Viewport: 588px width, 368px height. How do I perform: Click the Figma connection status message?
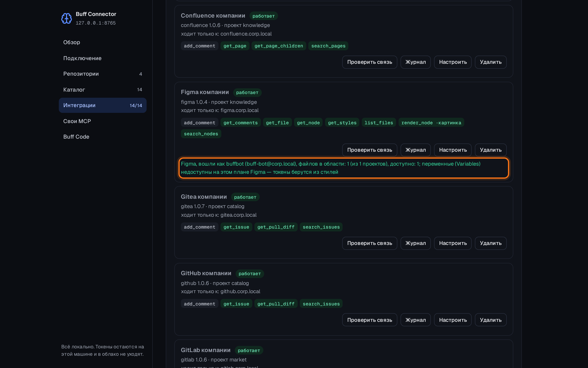[x=344, y=168]
